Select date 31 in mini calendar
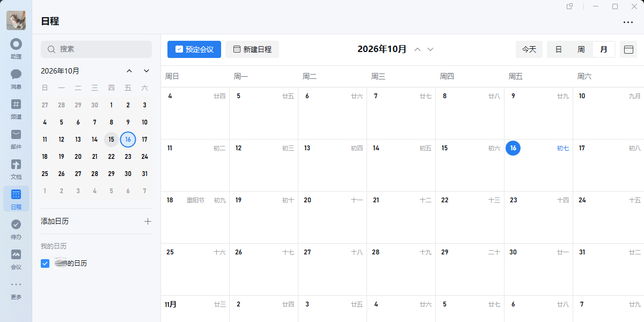 tap(144, 173)
